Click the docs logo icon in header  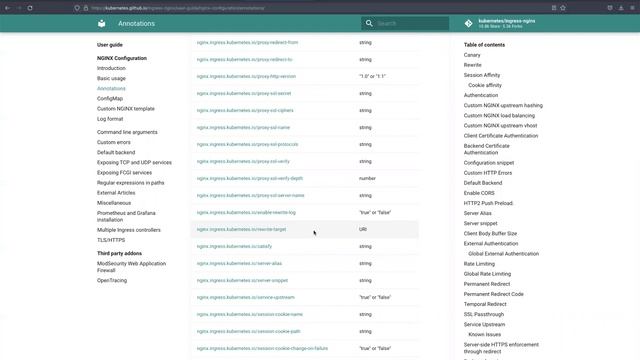point(102,24)
